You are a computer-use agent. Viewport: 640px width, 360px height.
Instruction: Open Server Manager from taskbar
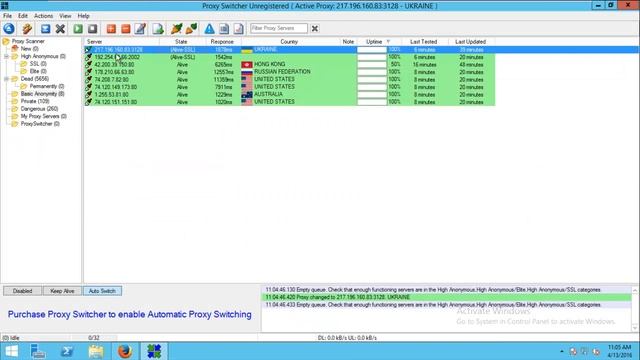pyautogui.click(x=38, y=351)
